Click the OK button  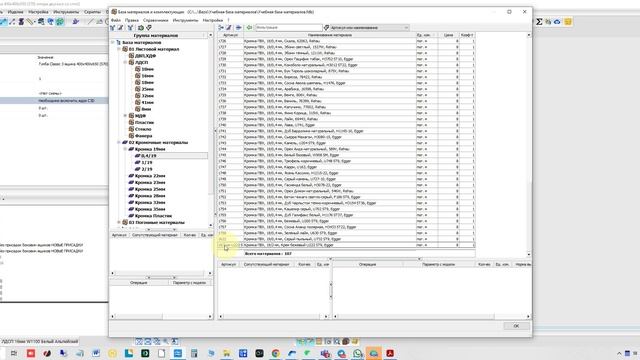[x=516, y=326]
